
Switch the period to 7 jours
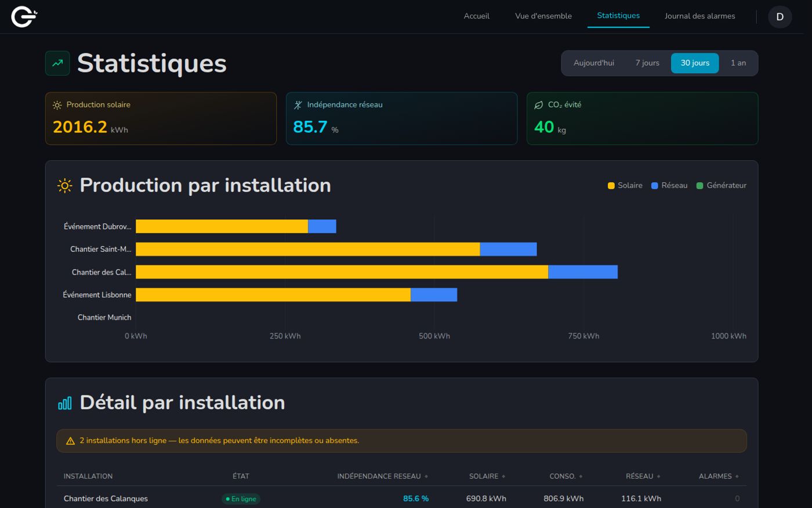[647, 63]
